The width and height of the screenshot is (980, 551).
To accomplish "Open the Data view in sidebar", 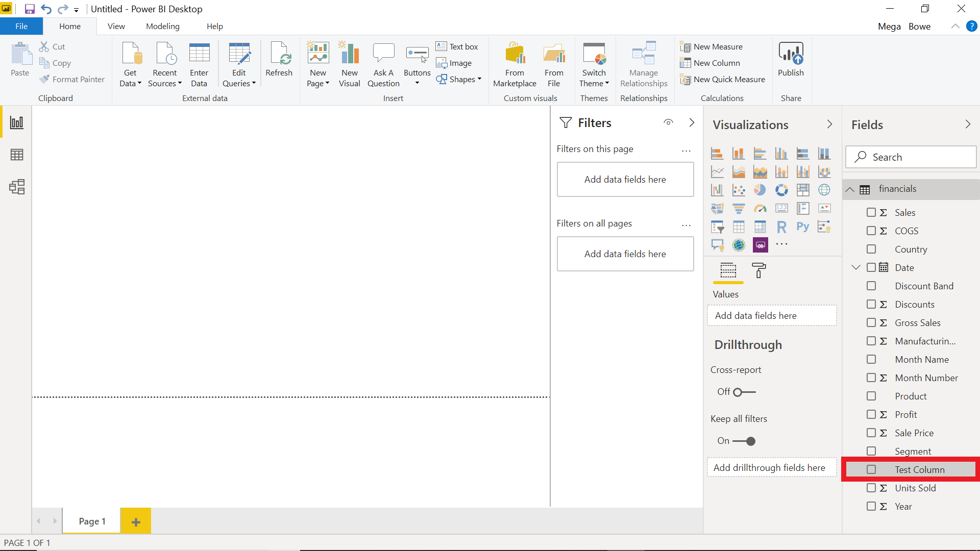I will [x=16, y=155].
